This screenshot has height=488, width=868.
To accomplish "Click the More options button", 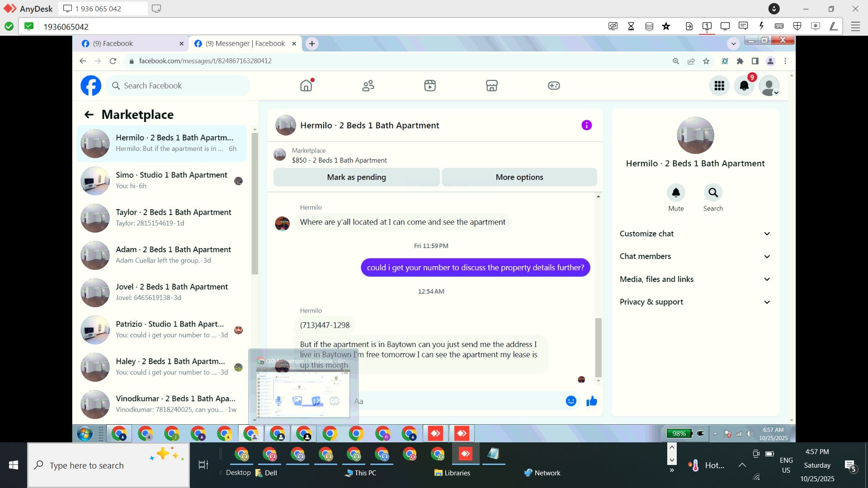I will [519, 177].
